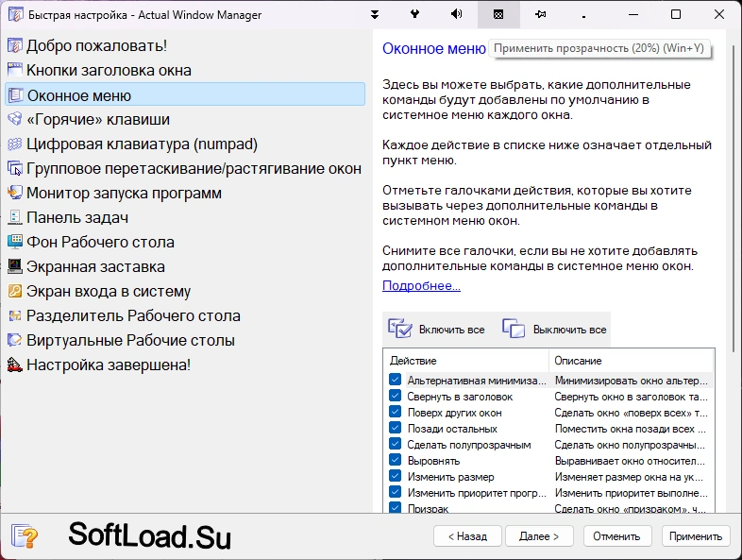Apply transparency with the checkered title bar button

pyautogui.click(x=498, y=15)
